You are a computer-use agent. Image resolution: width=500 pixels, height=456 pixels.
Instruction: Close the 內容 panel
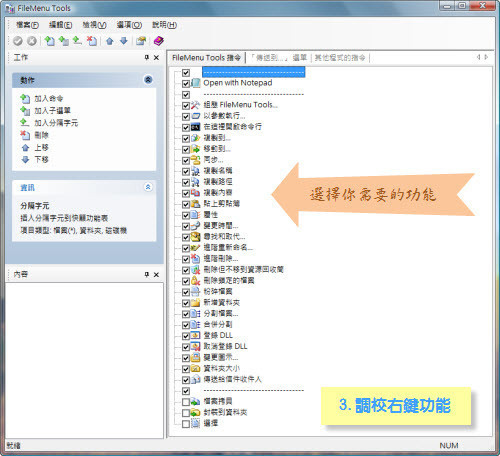(x=156, y=275)
